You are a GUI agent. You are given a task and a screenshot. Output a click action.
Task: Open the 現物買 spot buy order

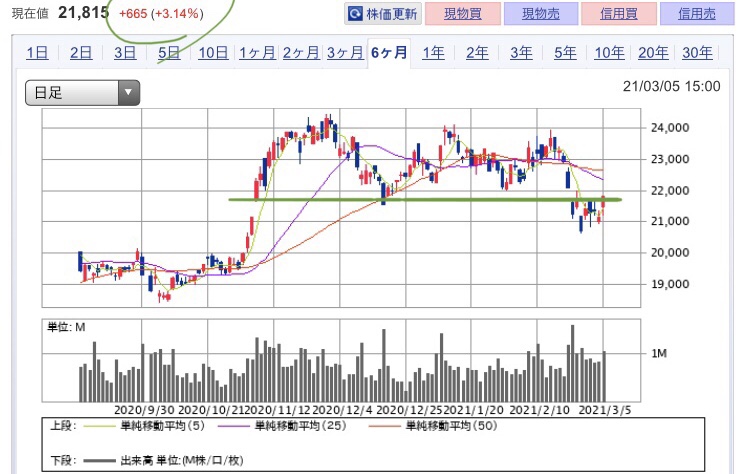(463, 14)
